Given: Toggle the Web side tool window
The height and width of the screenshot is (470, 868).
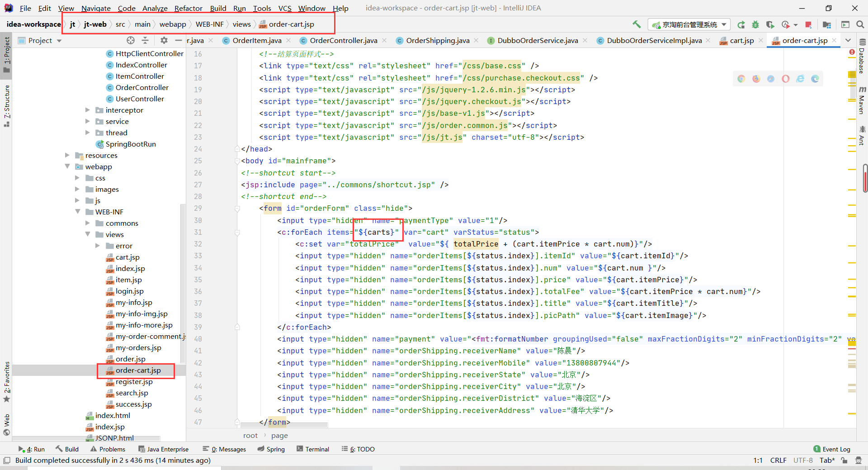Looking at the screenshot, I should 6,424.
